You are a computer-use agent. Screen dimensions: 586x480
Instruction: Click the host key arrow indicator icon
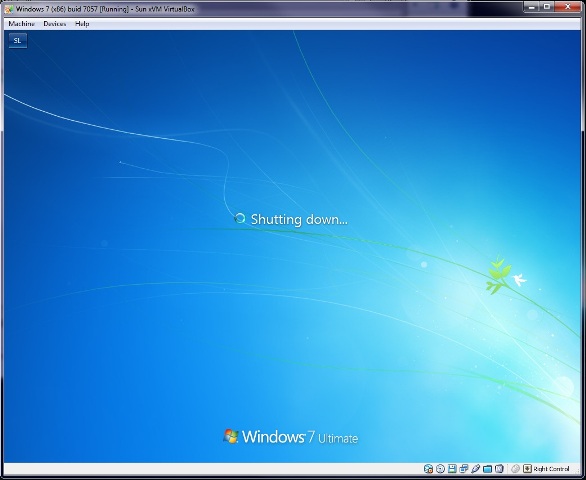527,468
